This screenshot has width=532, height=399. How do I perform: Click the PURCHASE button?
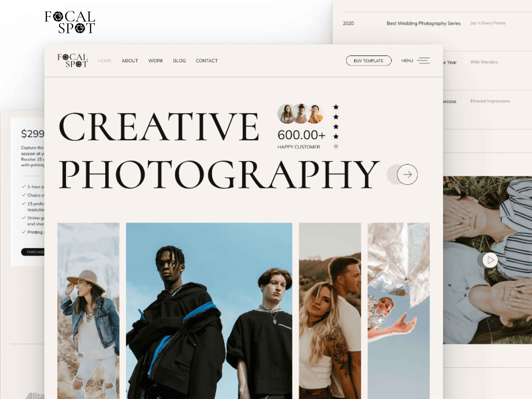33,251
